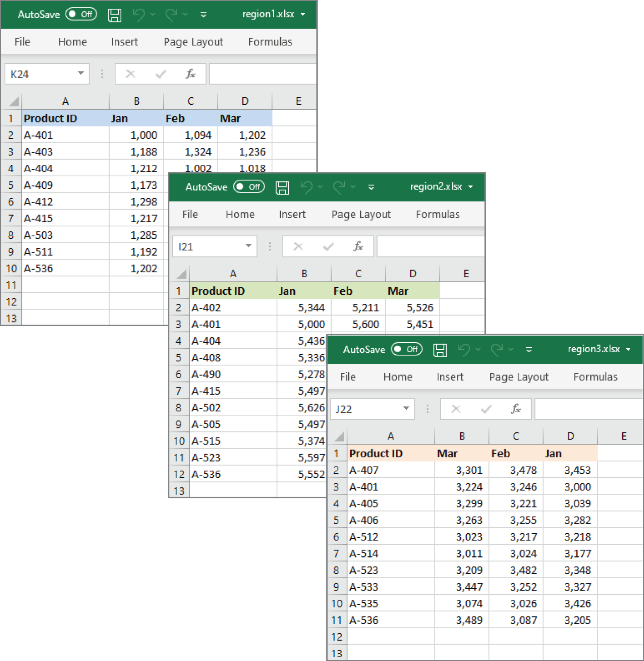
Task: Select row 12 header in region2.xlsx
Action: click(179, 475)
